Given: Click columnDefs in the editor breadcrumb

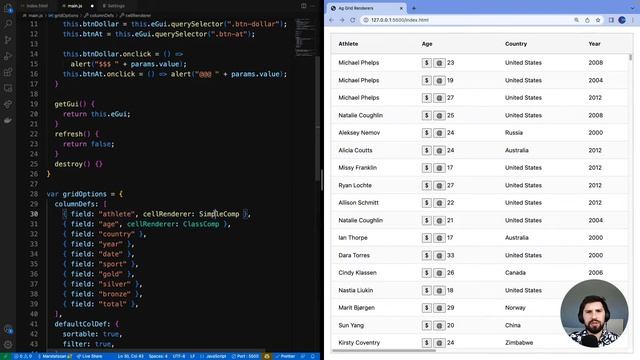Looking at the screenshot, I should coord(102,16).
